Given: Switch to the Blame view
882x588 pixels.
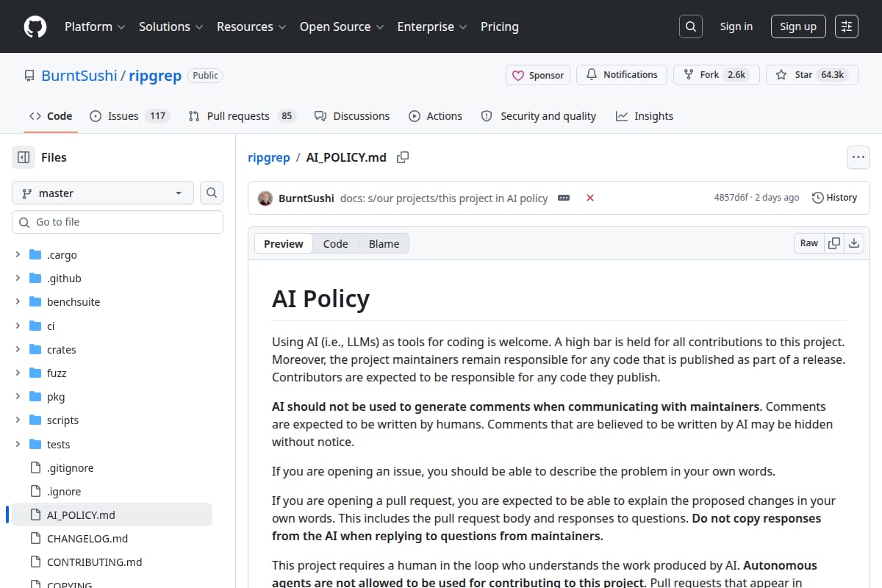Looking at the screenshot, I should click(x=384, y=243).
